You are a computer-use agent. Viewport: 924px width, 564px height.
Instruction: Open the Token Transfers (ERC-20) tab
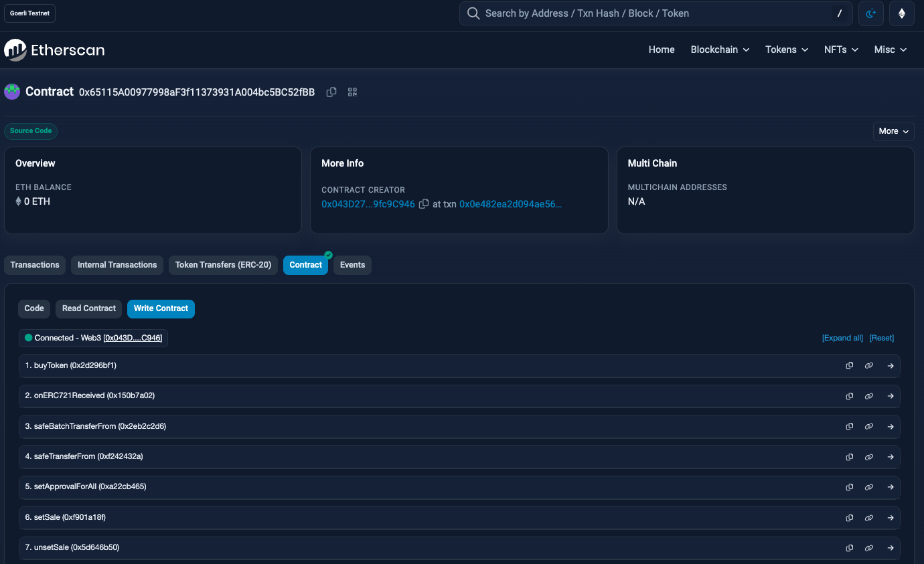point(222,265)
